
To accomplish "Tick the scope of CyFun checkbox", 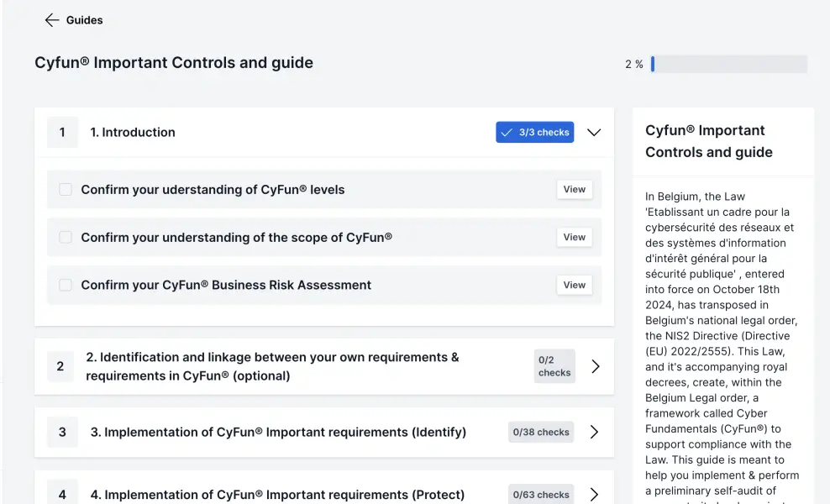I will 66,238.
